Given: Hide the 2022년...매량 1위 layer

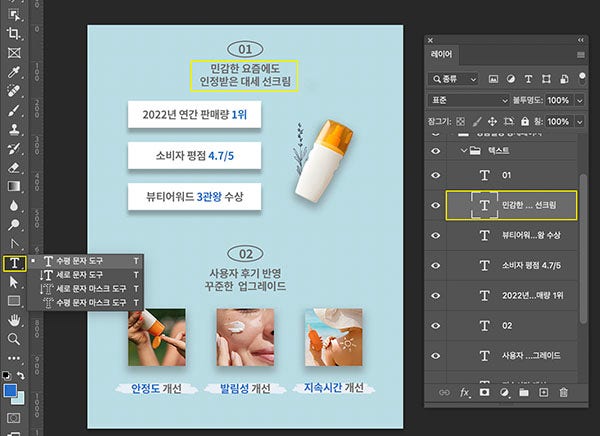Looking at the screenshot, I should point(435,296).
